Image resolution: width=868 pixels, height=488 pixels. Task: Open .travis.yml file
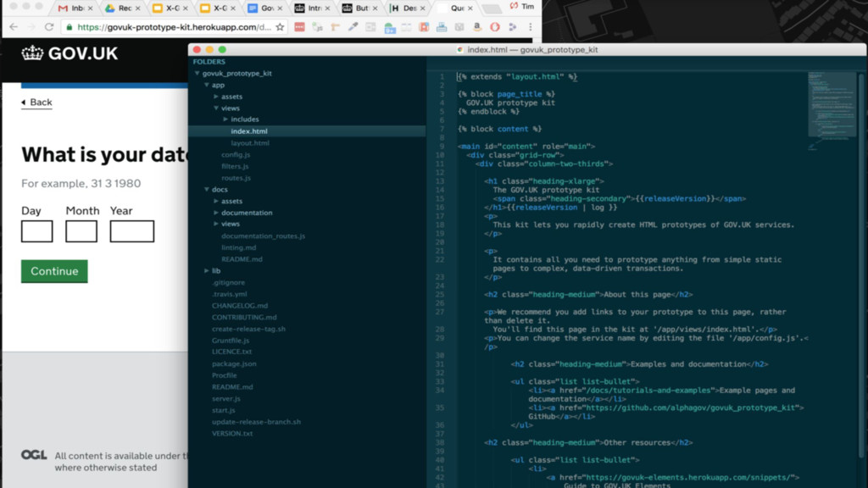(x=230, y=294)
